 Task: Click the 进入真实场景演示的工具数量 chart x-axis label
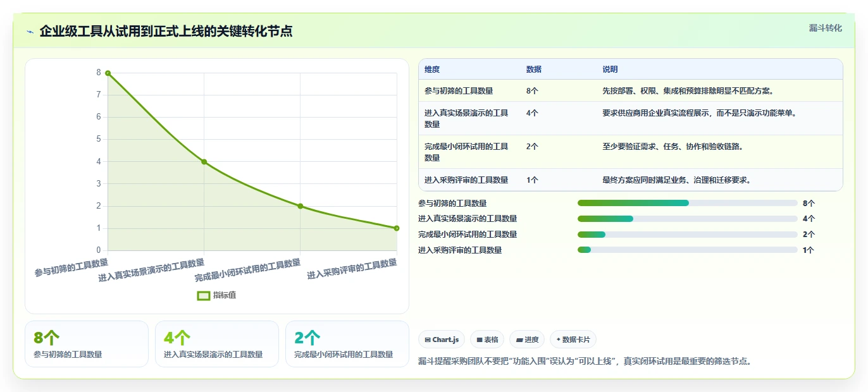[x=151, y=270]
